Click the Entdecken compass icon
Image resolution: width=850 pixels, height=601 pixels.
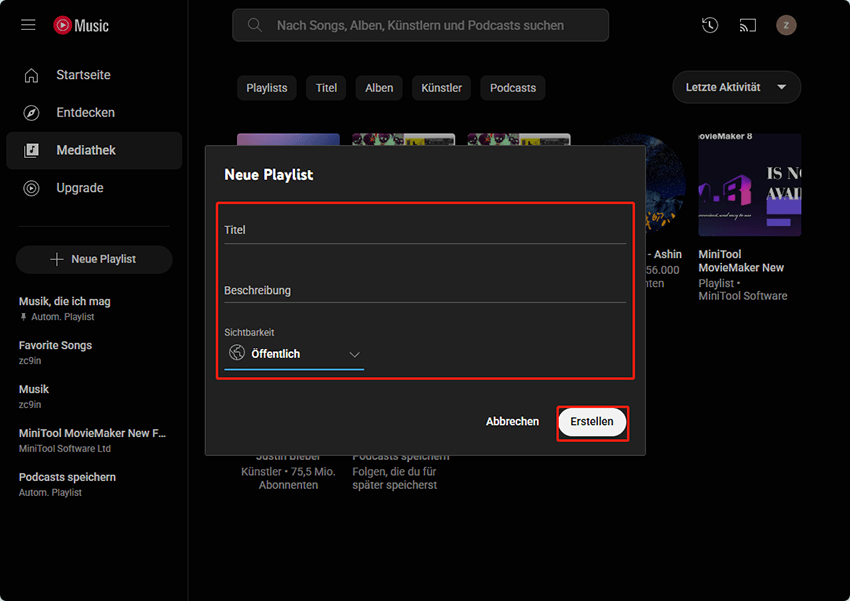31,113
